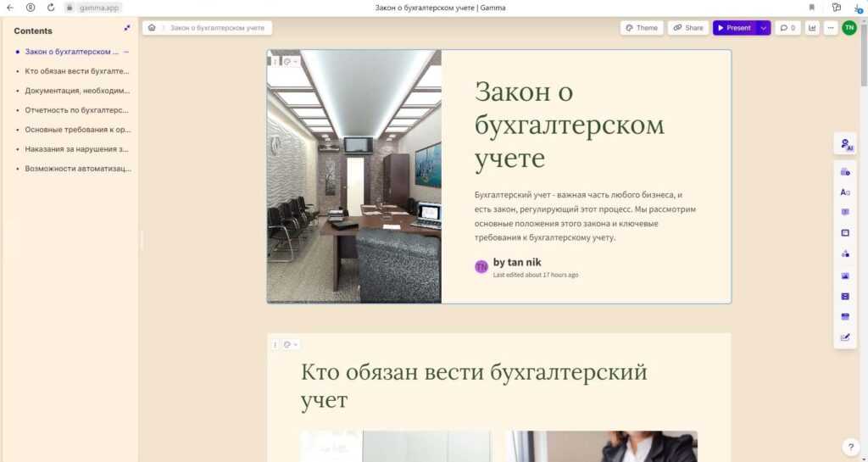
Task: Open the callout box insert tool
Action: (x=845, y=212)
